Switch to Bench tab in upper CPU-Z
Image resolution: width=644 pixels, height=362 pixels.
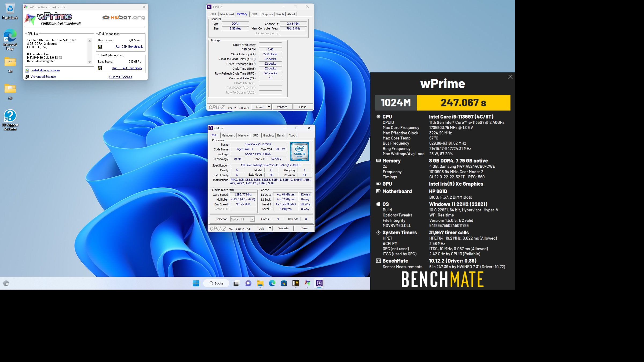coord(280,14)
